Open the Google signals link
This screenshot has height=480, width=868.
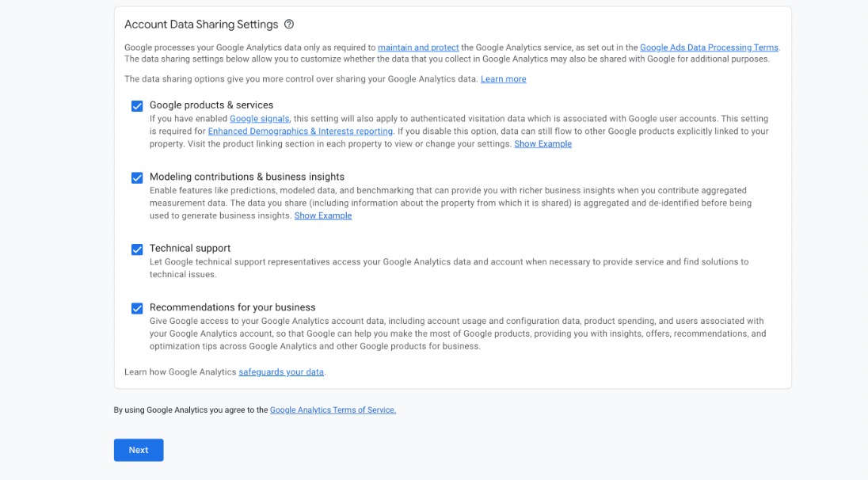point(259,119)
